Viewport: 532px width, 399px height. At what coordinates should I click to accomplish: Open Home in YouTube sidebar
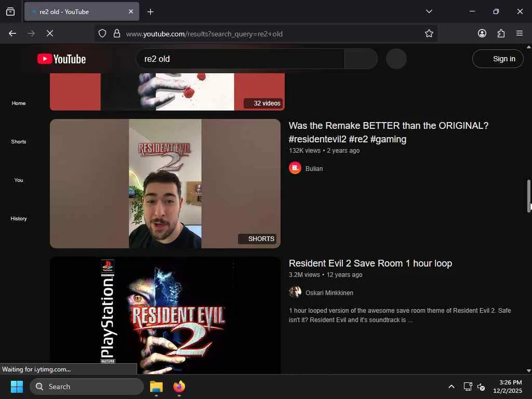[x=19, y=103]
